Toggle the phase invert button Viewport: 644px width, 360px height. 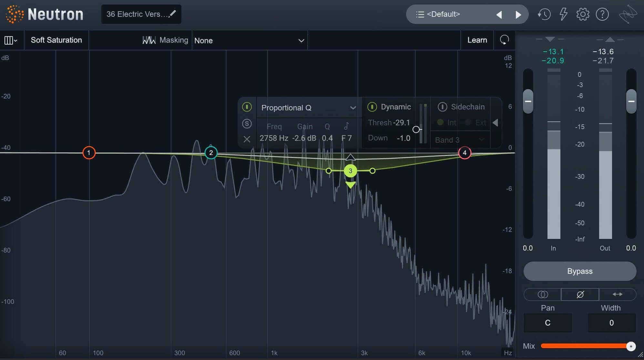point(580,294)
